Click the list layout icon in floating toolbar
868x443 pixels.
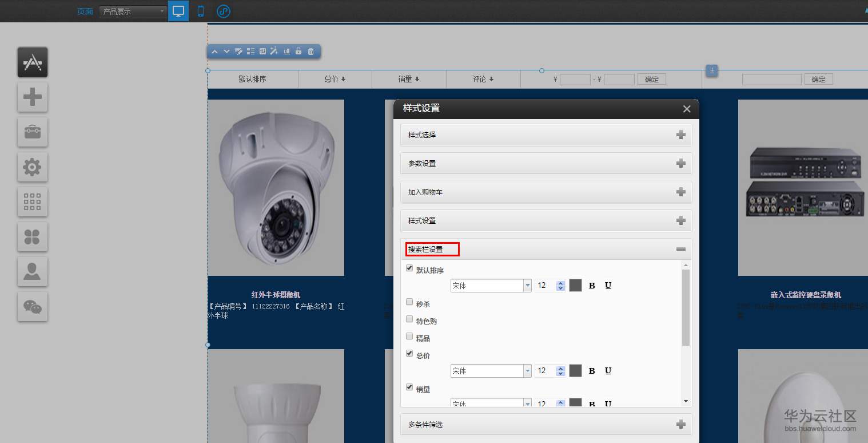pos(250,52)
